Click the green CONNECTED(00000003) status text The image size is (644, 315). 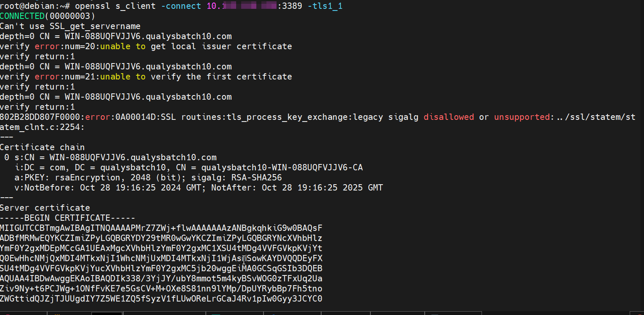pyautogui.click(x=48, y=16)
